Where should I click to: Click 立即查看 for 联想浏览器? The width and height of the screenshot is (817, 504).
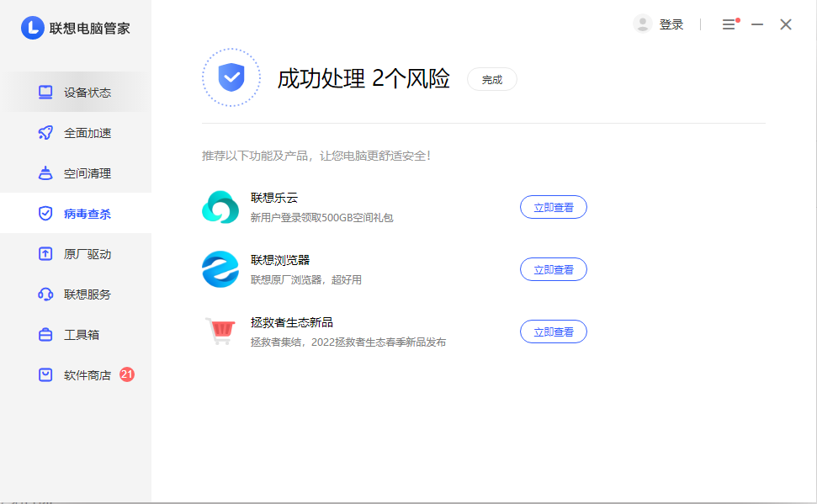click(x=554, y=269)
